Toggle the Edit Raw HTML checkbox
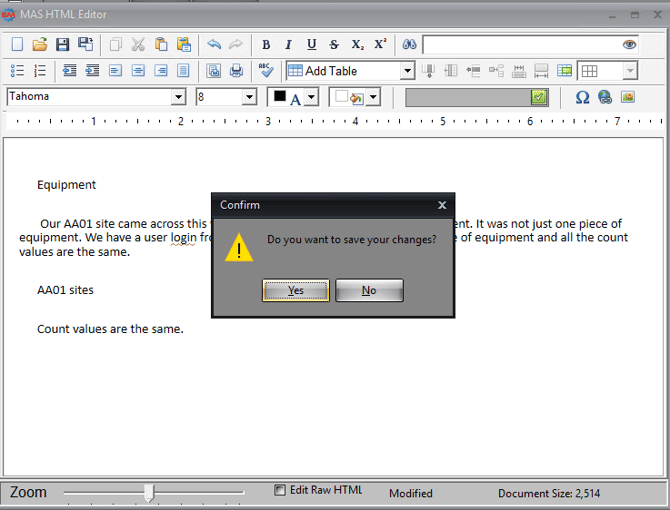Viewport: 670px width, 510px height. (x=280, y=490)
